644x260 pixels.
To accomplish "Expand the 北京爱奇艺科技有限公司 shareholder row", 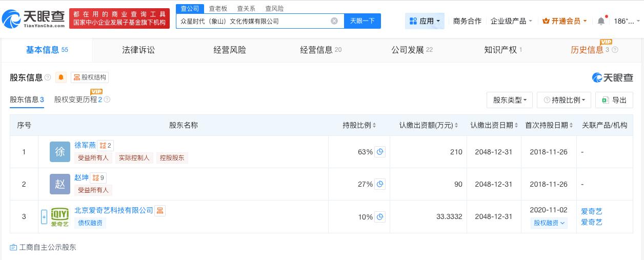I will click(44, 216).
